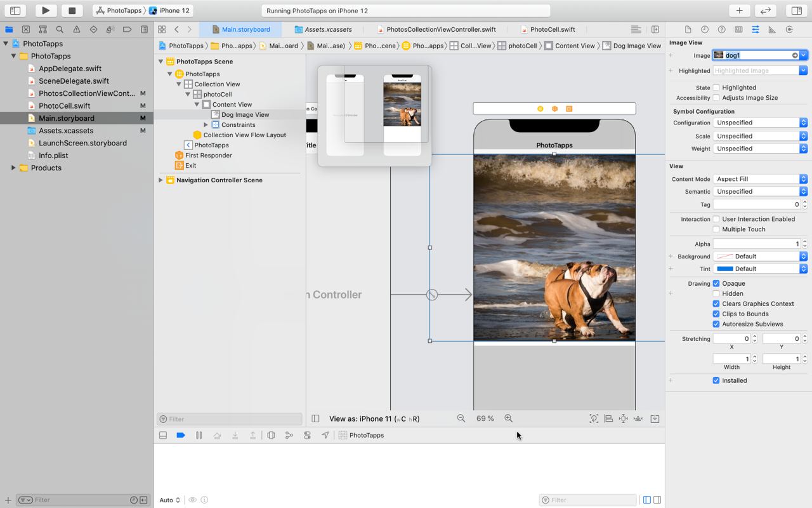Open the Library with plus button
The width and height of the screenshot is (812, 508).
(x=739, y=10)
